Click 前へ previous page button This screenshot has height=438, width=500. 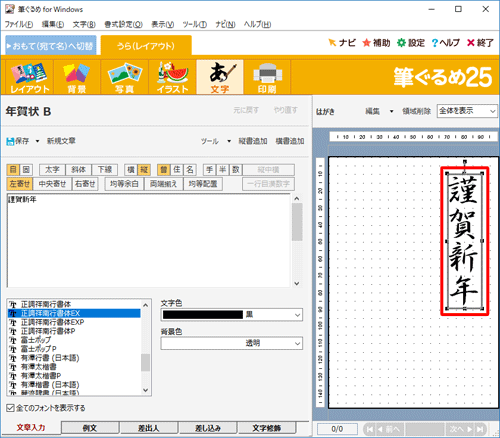390,429
